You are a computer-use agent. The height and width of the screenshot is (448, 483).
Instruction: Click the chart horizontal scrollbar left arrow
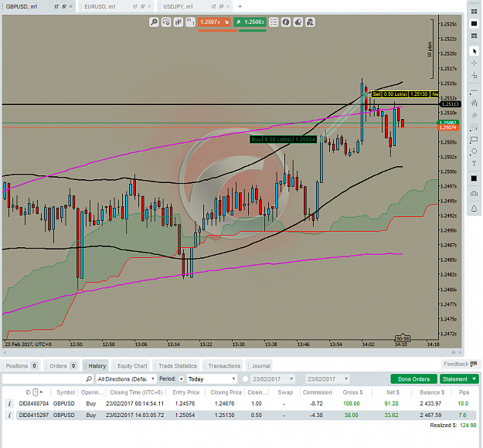5,352
